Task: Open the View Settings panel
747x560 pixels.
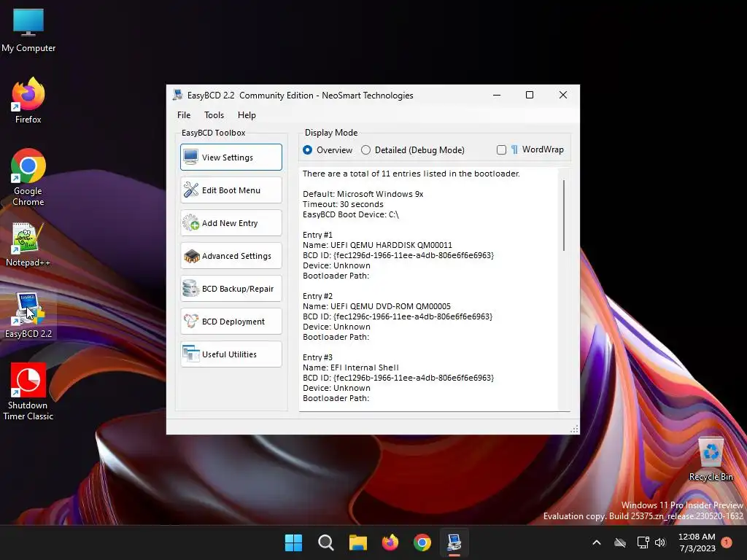Action: coord(231,157)
